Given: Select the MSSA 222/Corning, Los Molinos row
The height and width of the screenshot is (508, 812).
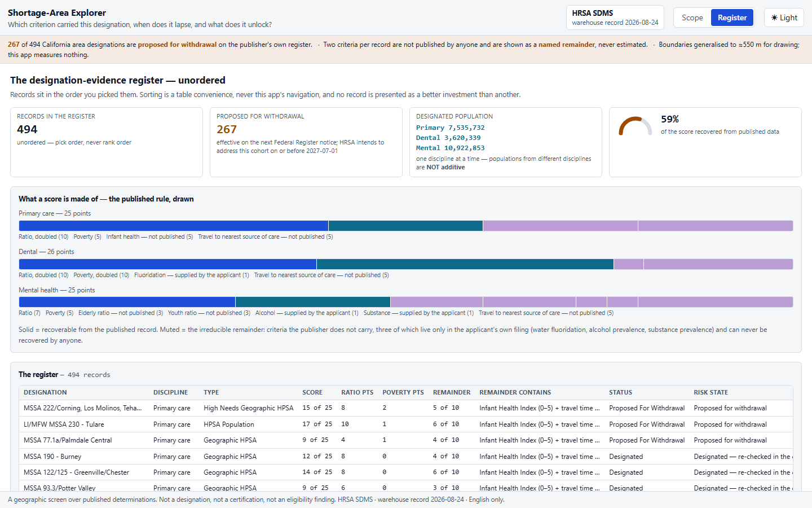Looking at the screenshot, I should click(406, 408).
